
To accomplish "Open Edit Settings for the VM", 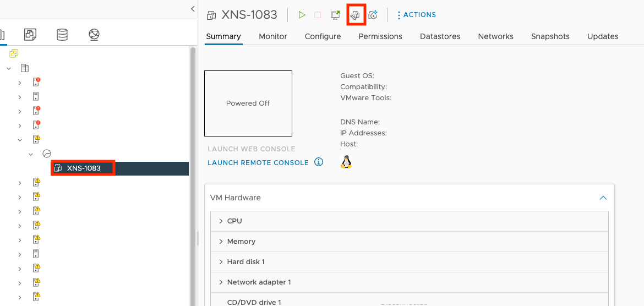I will (x=356, y=15).
